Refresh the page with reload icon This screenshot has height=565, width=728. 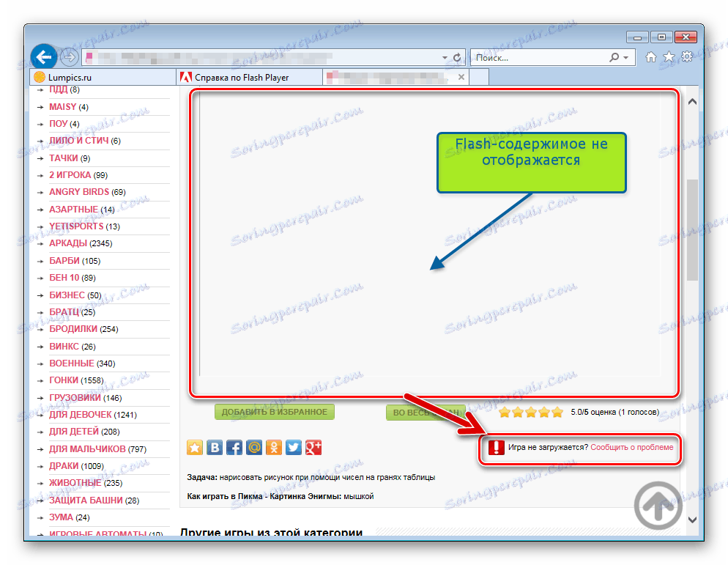[x=457, y=58]
